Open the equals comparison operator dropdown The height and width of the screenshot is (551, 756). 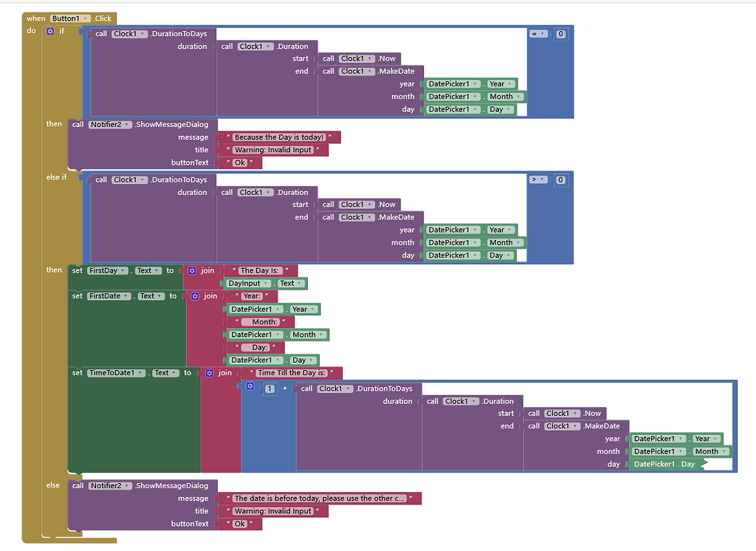coord(543,34)
